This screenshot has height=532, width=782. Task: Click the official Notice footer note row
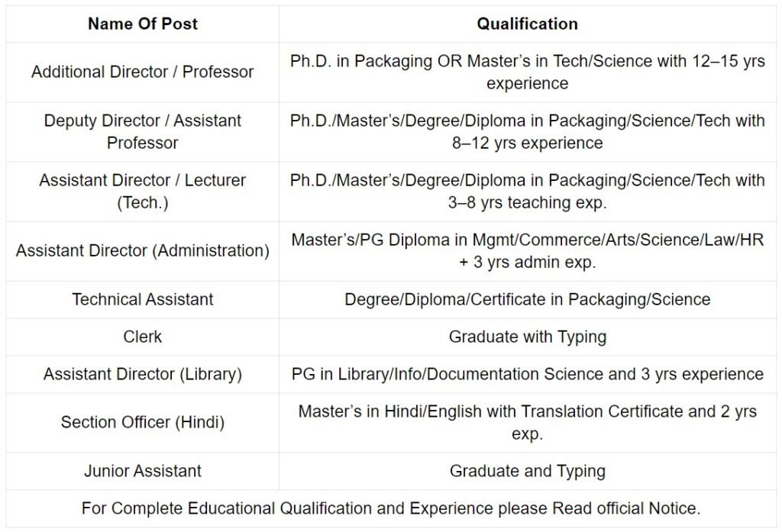(x=391, y=508)
